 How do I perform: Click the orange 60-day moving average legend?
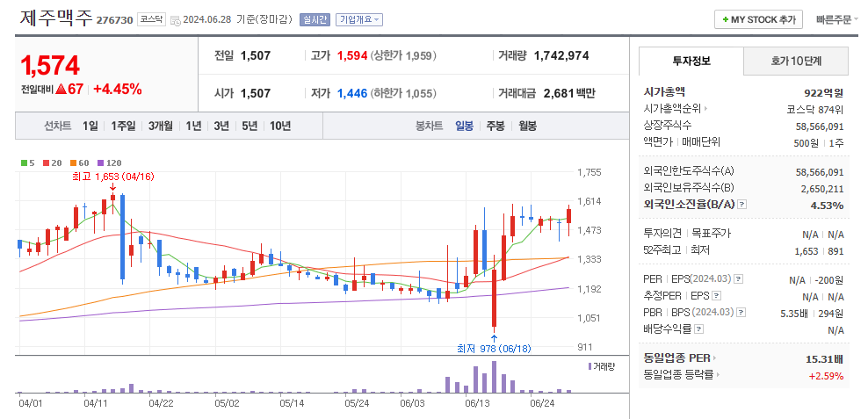pos(80,163)
